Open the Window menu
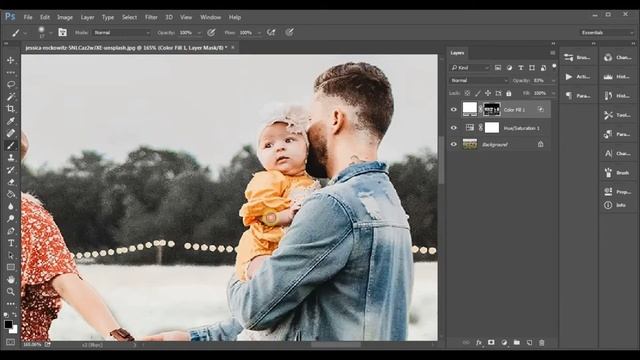 [x=211, y=17]
